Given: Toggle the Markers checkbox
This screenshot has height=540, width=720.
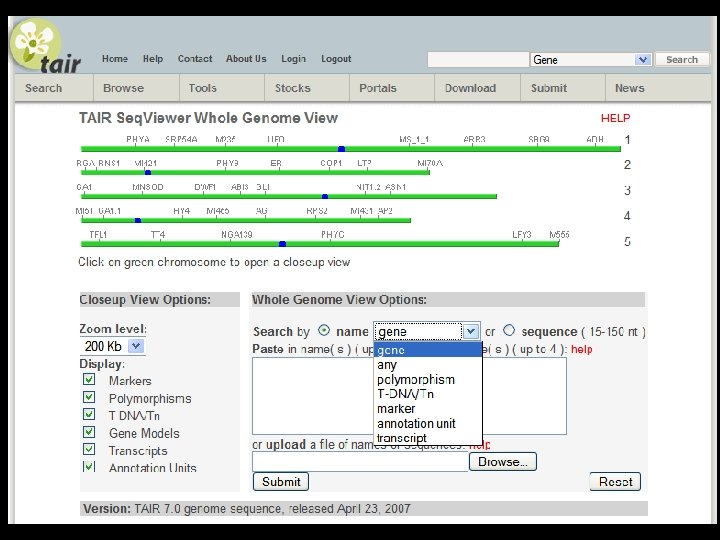Looking at the screenshot, I should pyautogui.click(x=89, y=379).
